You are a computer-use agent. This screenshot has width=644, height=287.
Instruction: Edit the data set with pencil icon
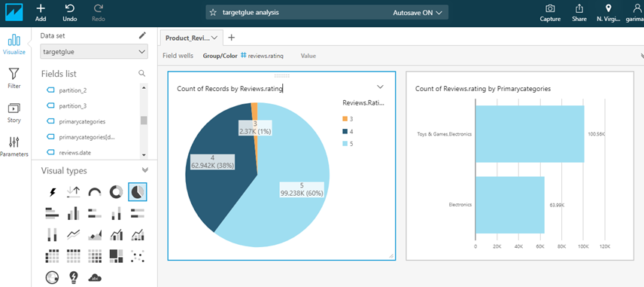coord(142,35)
